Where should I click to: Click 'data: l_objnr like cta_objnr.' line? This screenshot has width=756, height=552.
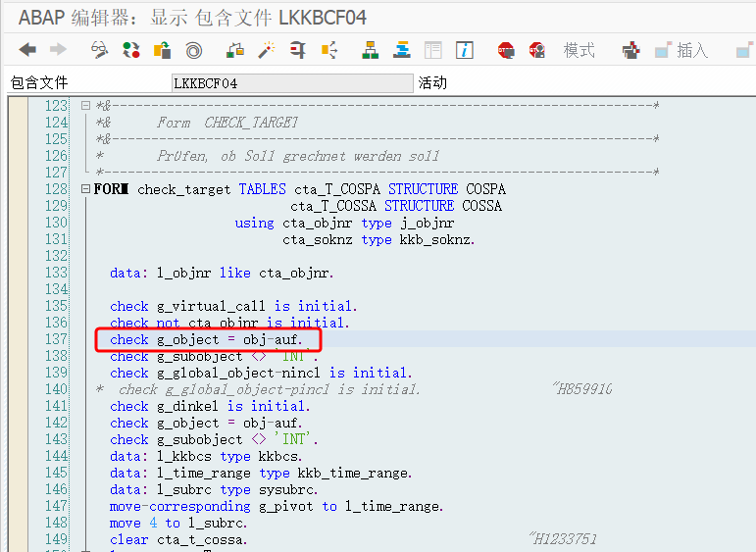(x=222, y=273)
